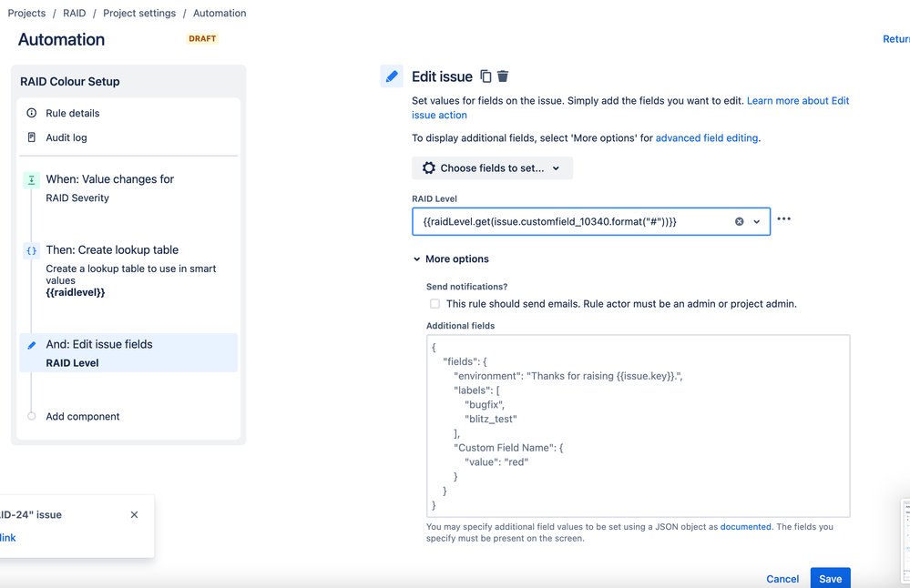
Task: Click the RAID Colour Setup rule title
Action: [69, 82]
